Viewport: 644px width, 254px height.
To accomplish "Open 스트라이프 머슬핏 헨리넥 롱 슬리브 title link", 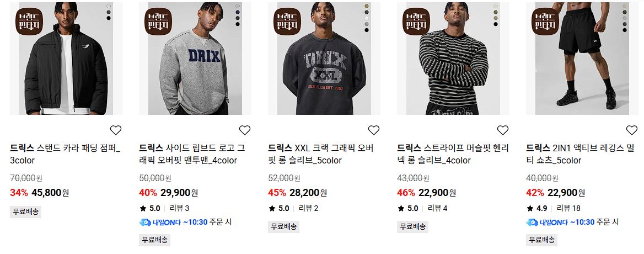I will click(453, 154).
